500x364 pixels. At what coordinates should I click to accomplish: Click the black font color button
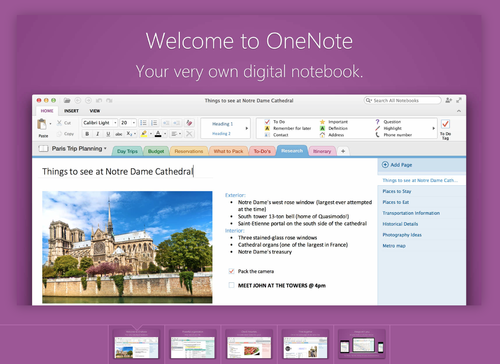coord(158,134)
